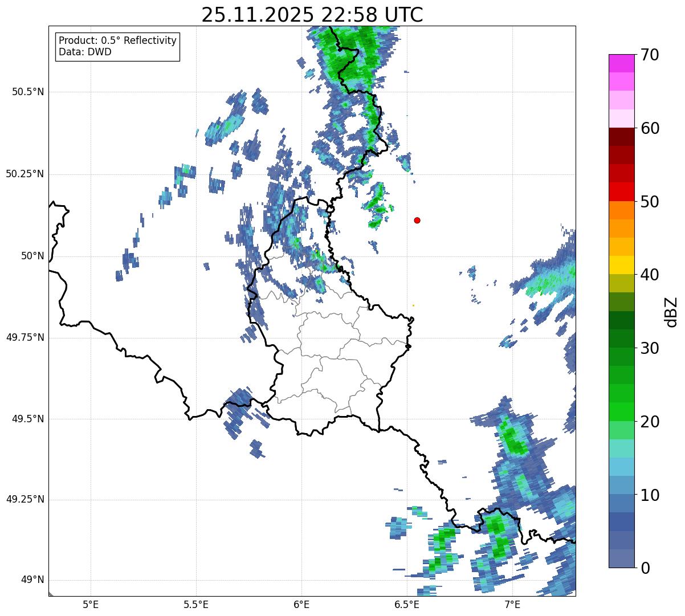Click the slate blue swatch at 0 dBZ

click(622, 558)
